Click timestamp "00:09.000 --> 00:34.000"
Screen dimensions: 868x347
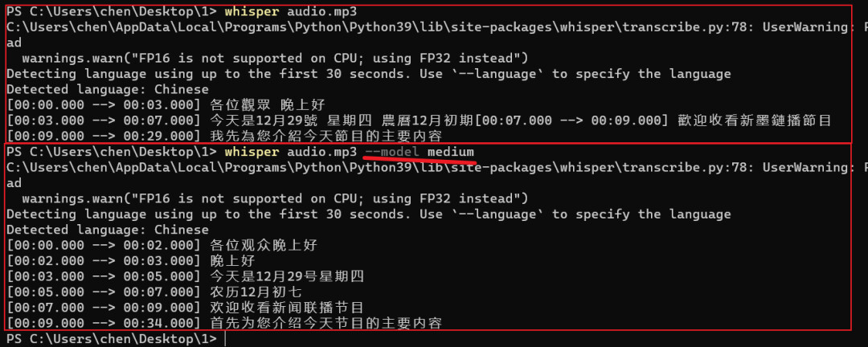coord(104,323)
